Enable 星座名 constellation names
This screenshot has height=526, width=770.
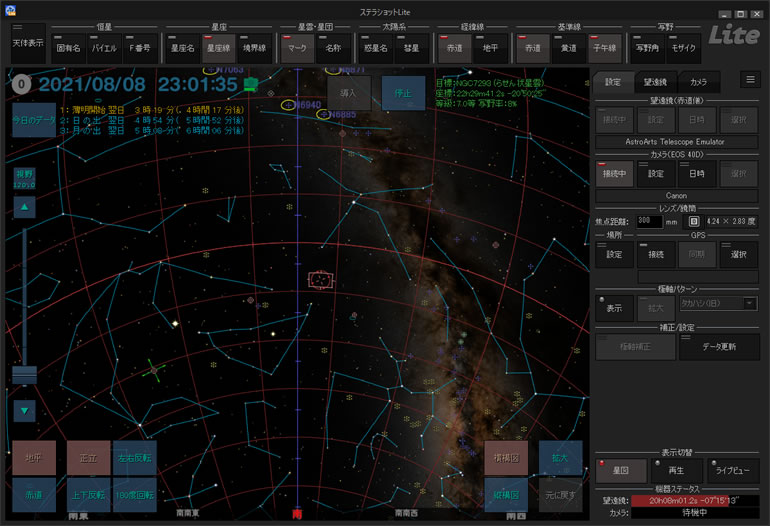[x=182, y=47]
